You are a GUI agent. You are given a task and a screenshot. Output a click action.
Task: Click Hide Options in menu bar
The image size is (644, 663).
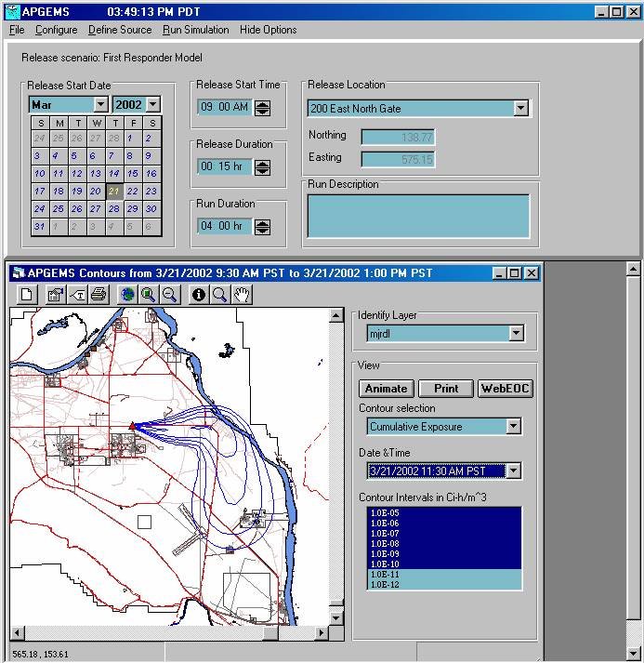tap(269, 30)
